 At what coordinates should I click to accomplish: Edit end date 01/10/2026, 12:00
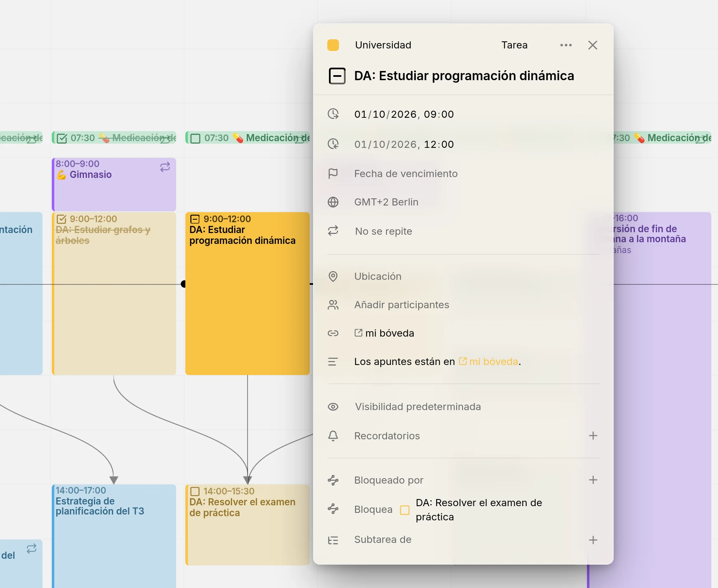(x=404, y=144)
